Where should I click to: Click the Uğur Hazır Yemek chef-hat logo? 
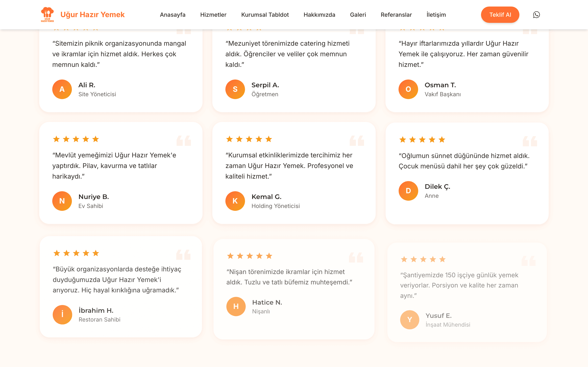click(47, 14)
